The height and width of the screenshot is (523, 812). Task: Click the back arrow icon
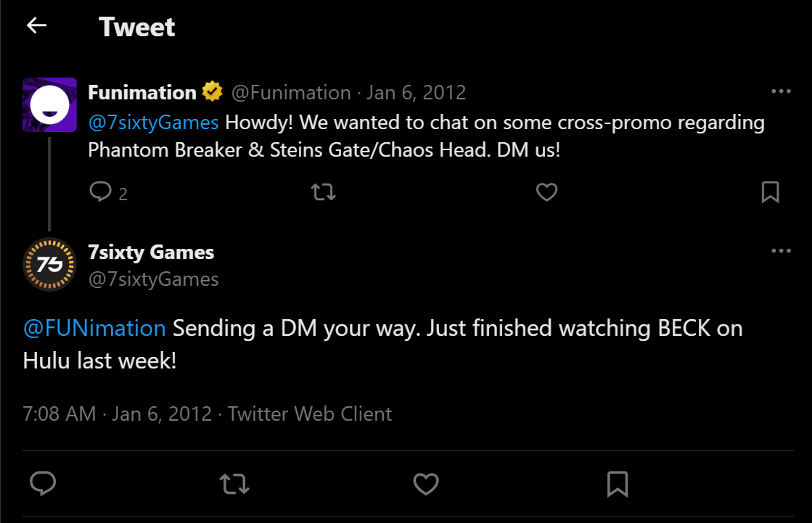[36, 26]
